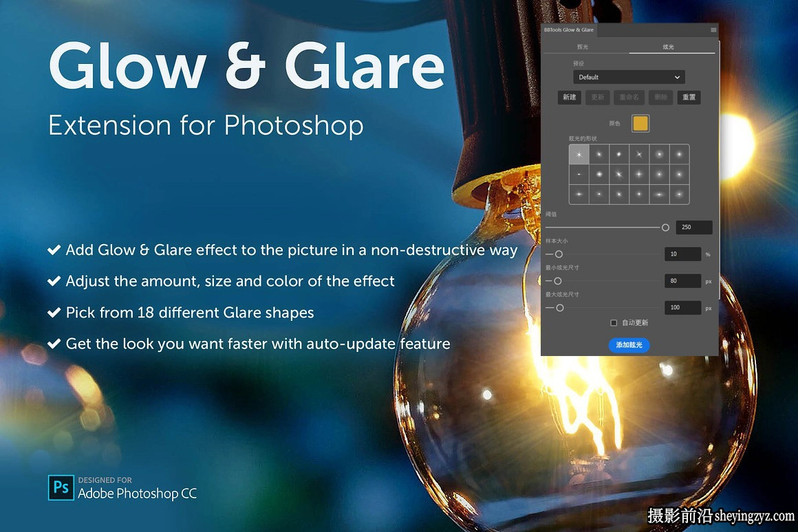Viewport: 798px width, 532px height.
Task: Select the first glare shape in the third row
Action: (579, 195)
